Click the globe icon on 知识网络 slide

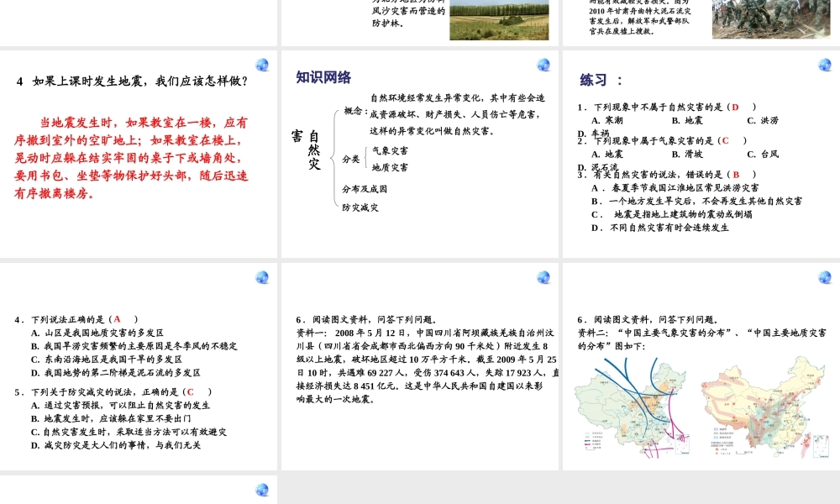(x=543, y=65)
